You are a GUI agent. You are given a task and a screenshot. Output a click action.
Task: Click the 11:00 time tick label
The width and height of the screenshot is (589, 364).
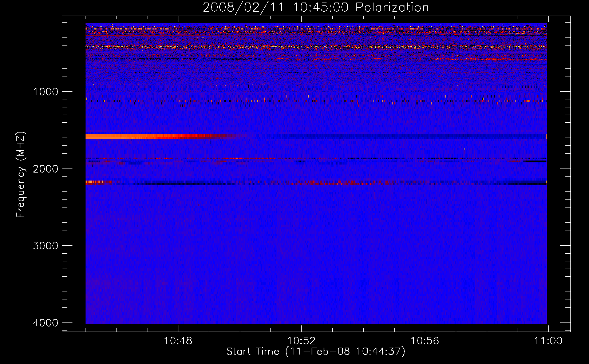548,341
